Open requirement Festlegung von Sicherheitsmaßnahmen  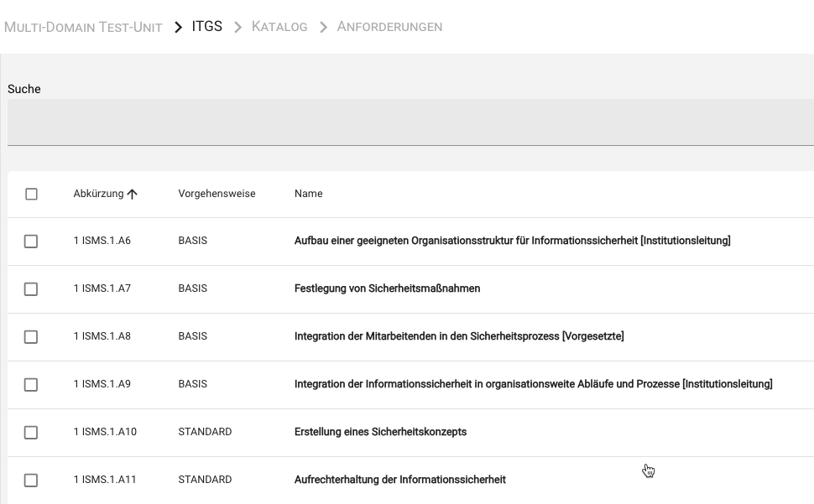click(387, 288)
